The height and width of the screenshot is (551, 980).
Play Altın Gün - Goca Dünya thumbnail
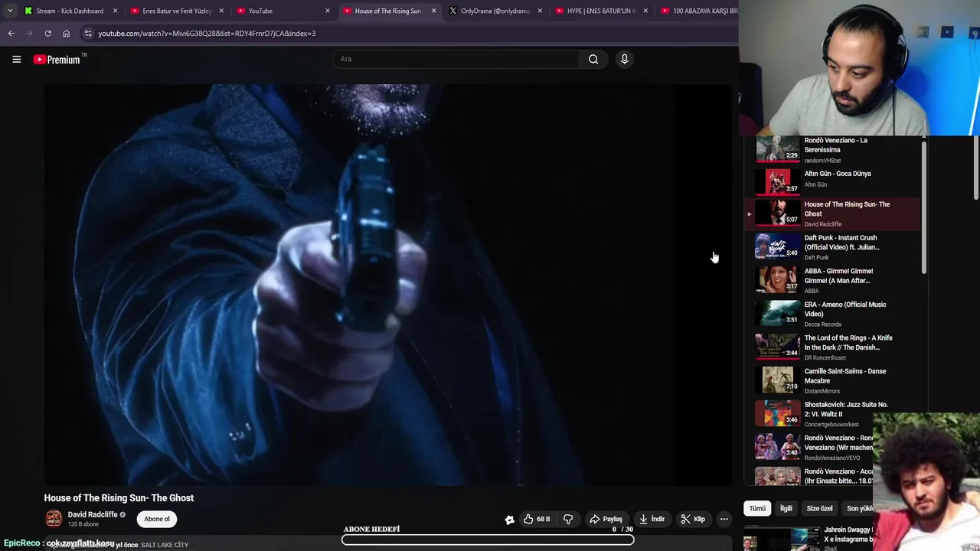pos(777,182)
